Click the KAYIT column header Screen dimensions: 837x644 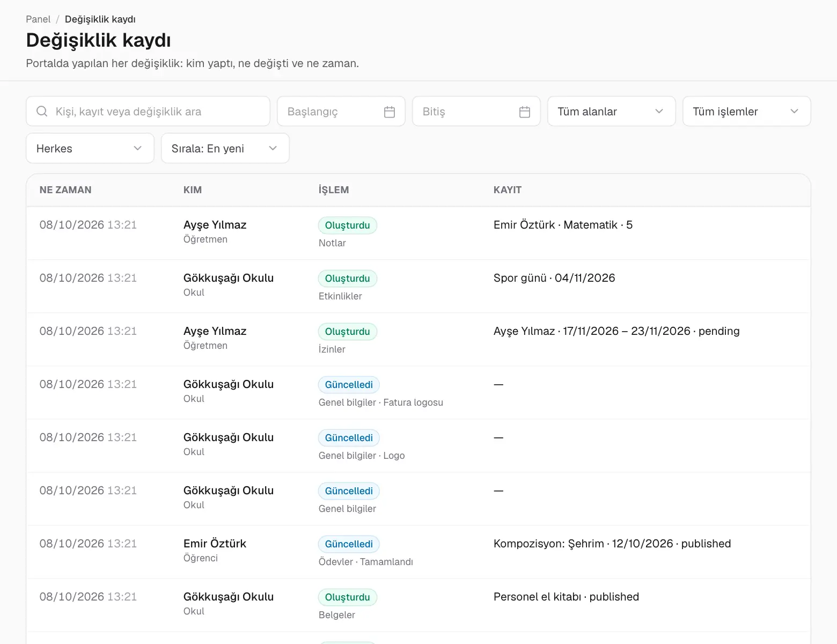coord(508,190)
